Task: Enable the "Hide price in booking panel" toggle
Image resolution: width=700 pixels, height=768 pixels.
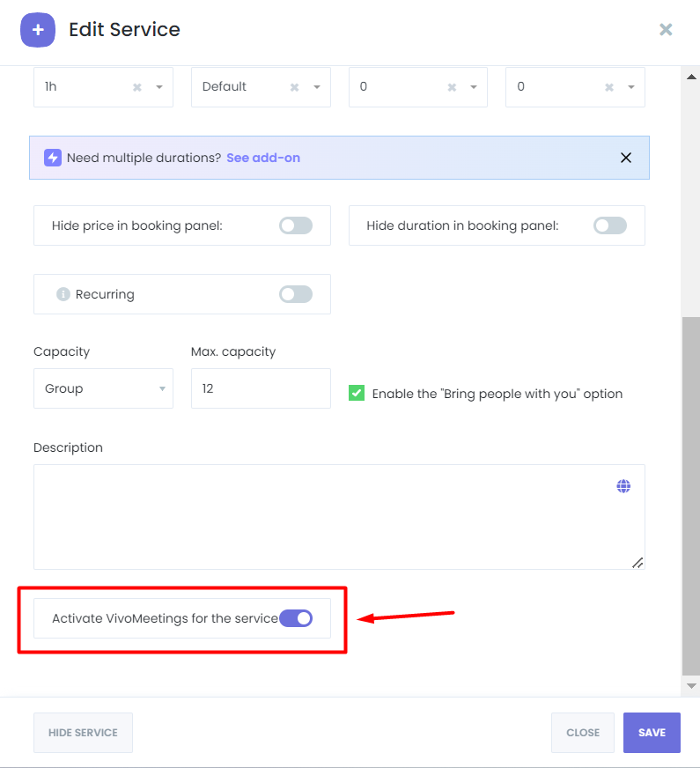Action: click(x=295, y=225)
